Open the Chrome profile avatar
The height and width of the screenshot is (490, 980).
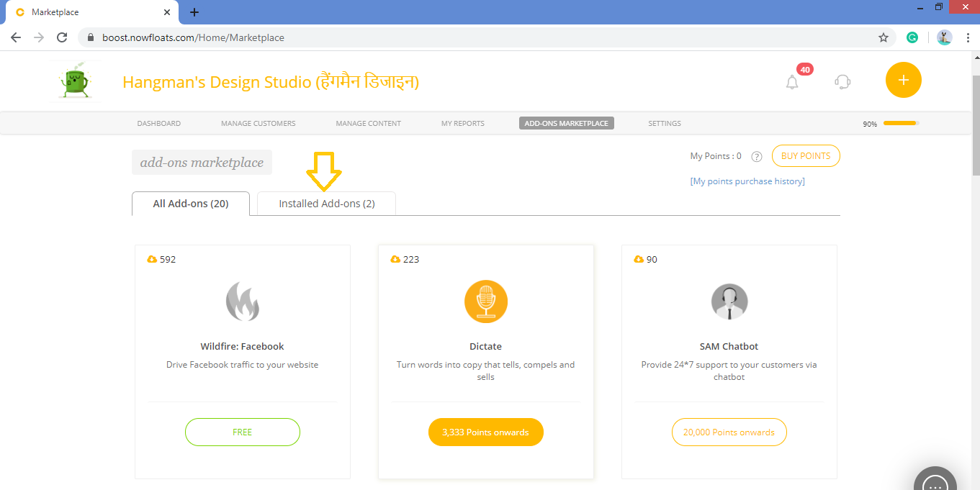click(945, 37)
